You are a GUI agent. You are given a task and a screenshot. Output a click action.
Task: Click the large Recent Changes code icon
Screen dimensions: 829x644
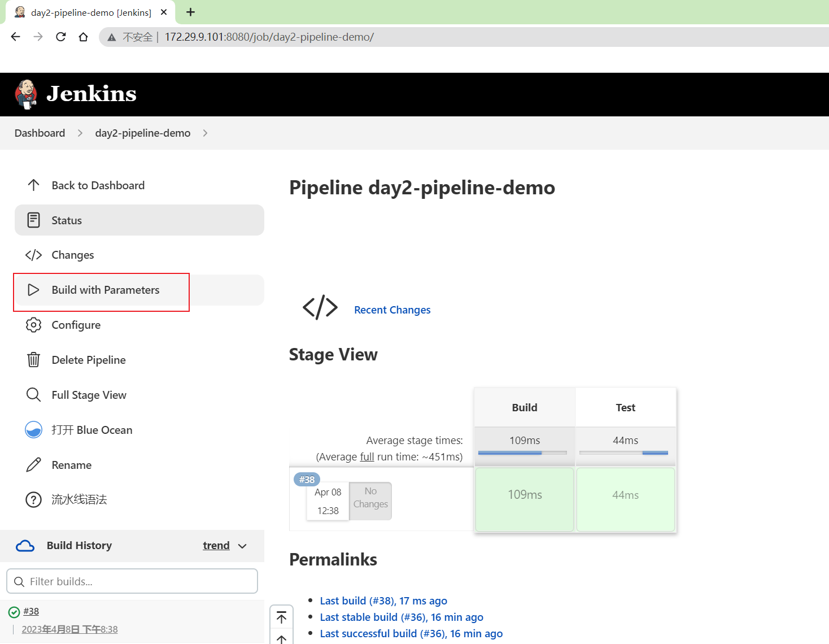coord(320,308)
